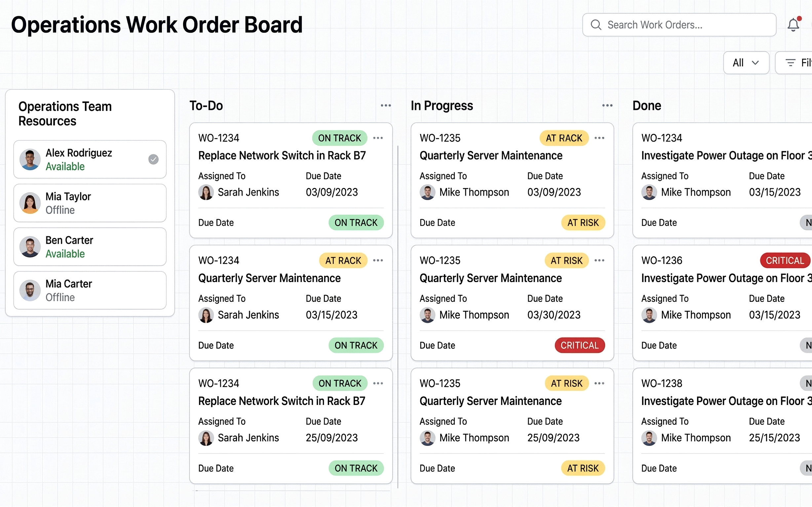Click the Filter button
812x507 pixels.
[802, 62]
